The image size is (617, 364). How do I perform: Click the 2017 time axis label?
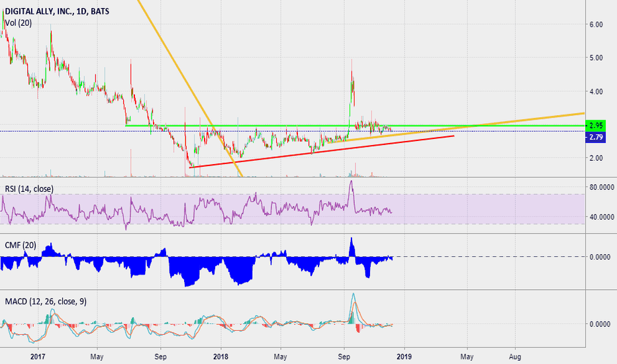click(38, 357)
